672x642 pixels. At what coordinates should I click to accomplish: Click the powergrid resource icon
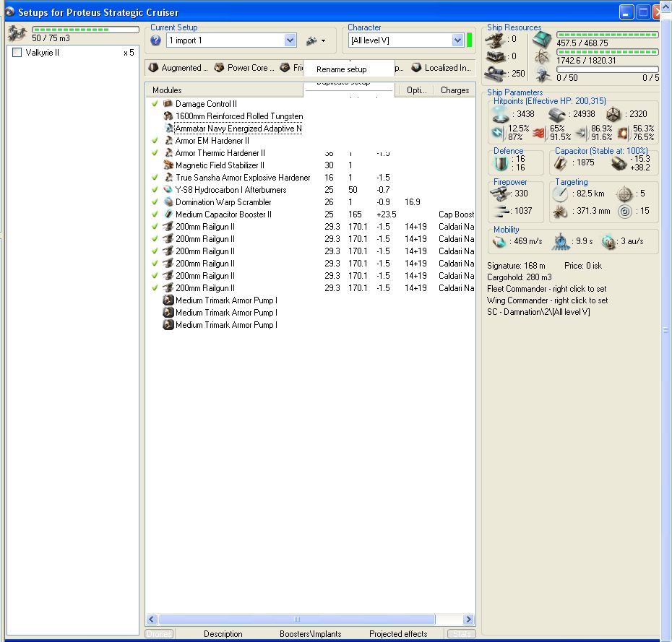(x=542, y=56)
